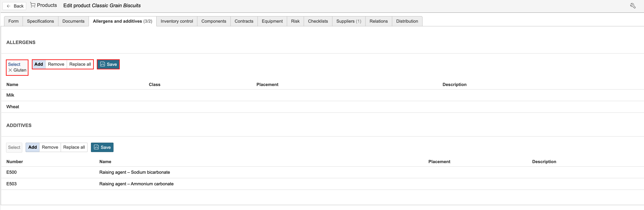Viewport: 644px width, 210px height.
Task: Switch to the Specifications tab
Action: pos(40,21)
